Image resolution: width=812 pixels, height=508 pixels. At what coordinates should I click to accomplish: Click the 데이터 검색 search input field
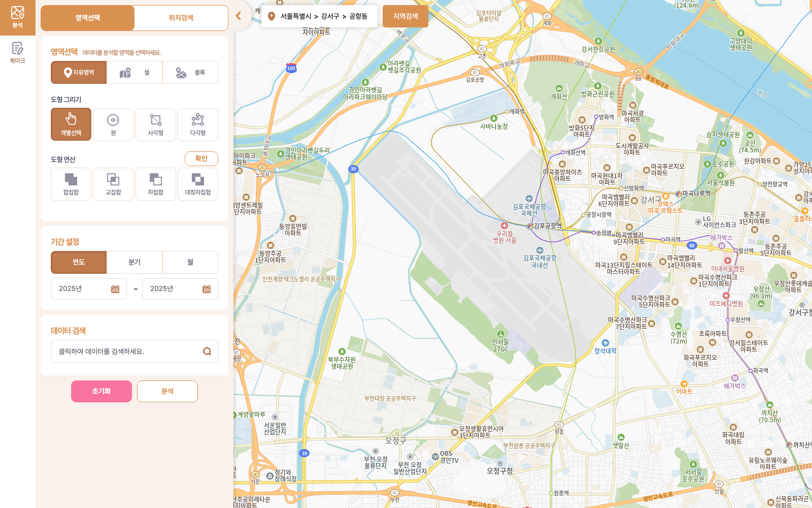(x=129, y=352)
